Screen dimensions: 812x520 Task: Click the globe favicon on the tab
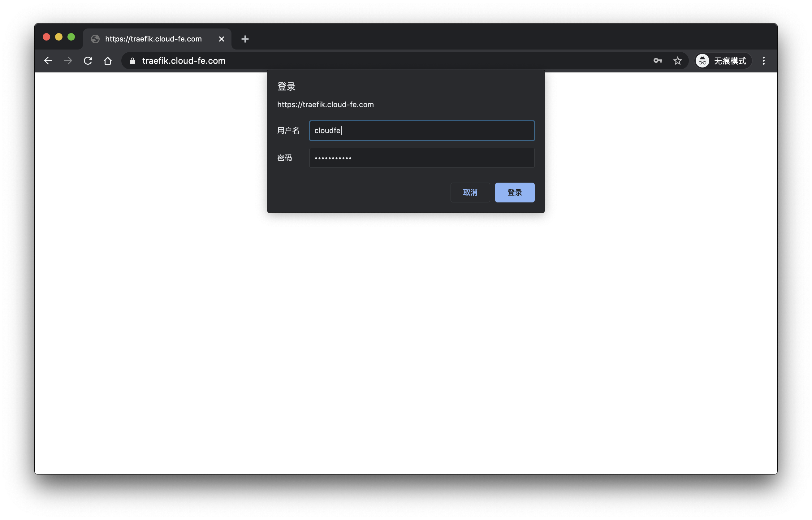[x=96, y=39]
